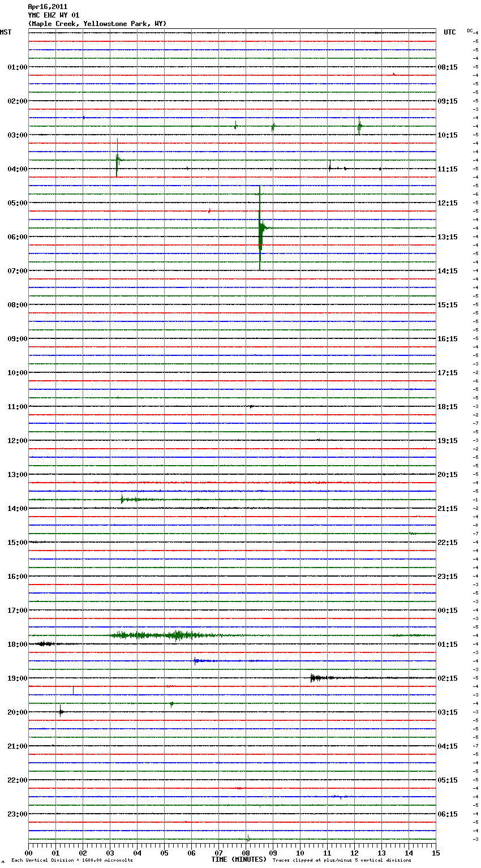This screenshot has height=868, width=481.
Task: Click the "04:00" MST time label
Action: (18, 169)
